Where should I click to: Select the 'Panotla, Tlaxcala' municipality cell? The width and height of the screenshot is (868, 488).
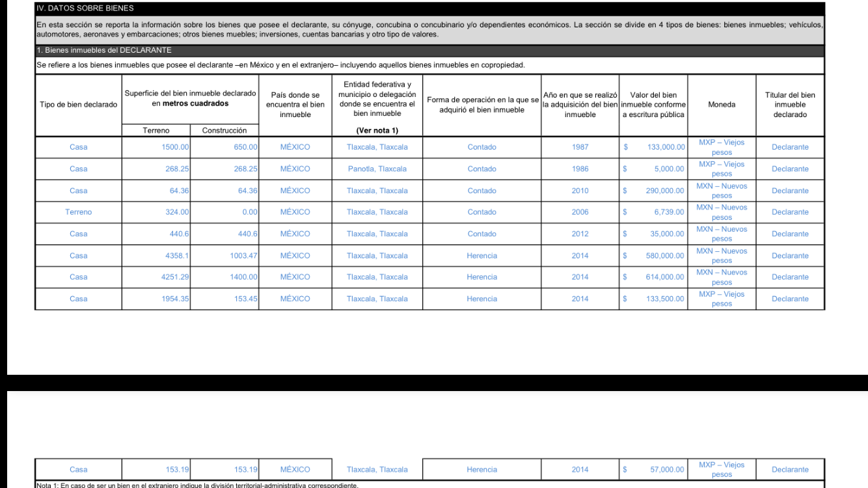(377, 169)
